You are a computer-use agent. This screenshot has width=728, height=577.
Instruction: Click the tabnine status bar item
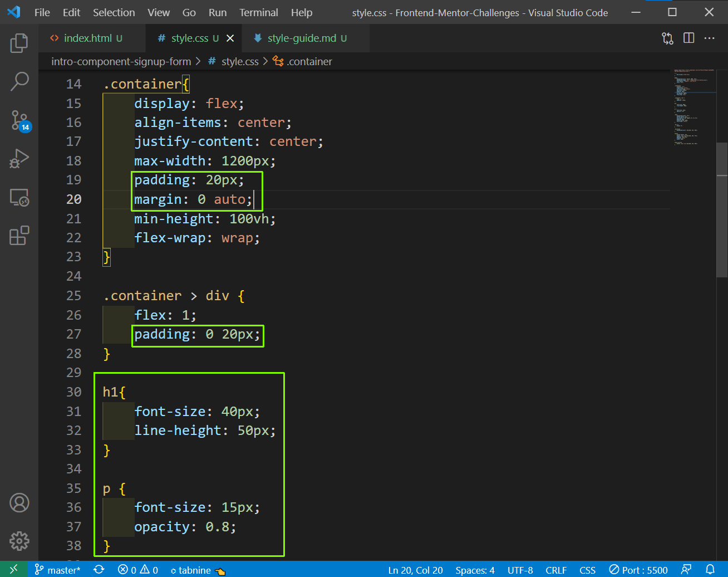click(x=197, y=570)
